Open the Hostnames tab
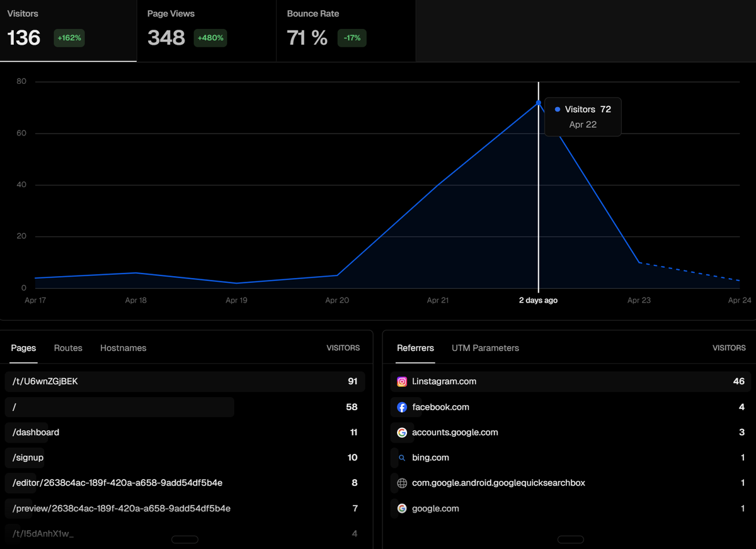The image size is (756, 549). pyautogui.click(x=123, y=347)
